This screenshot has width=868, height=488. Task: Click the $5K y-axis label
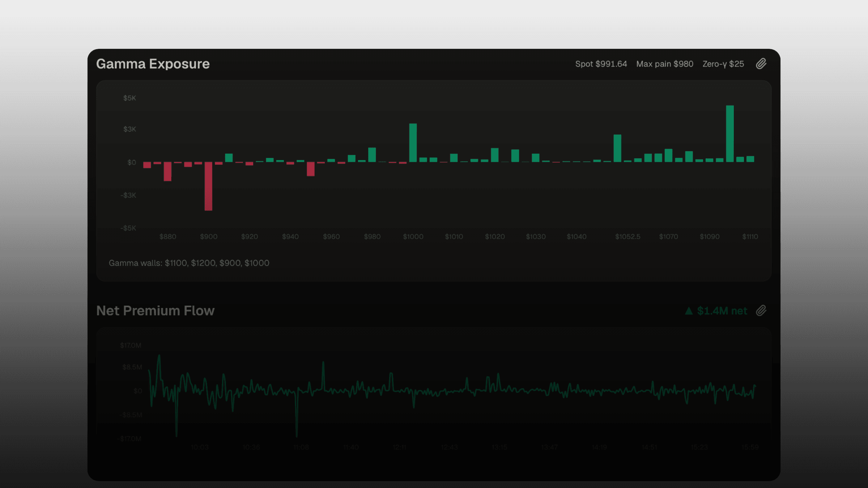pyautogui.click(x=129, y=98)
